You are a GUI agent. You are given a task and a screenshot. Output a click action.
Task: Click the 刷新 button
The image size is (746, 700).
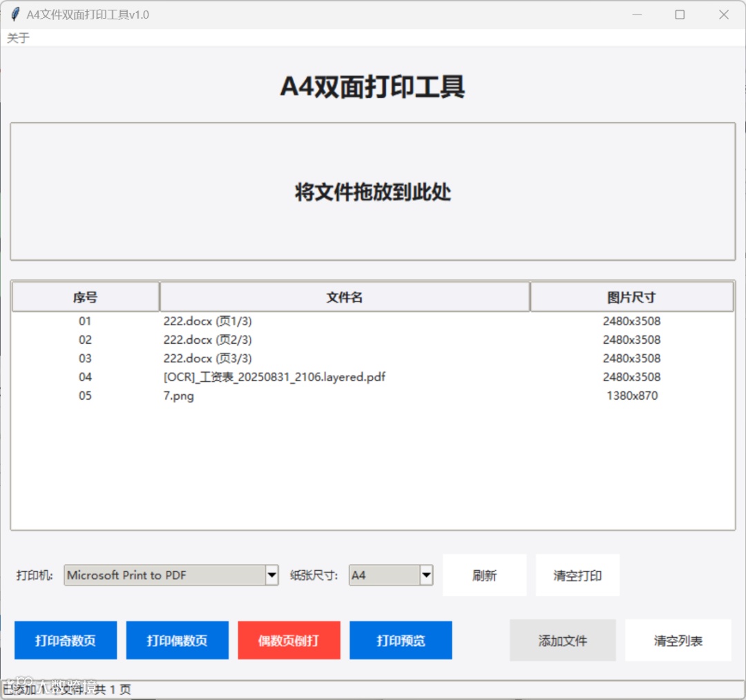tap(484, 576)
